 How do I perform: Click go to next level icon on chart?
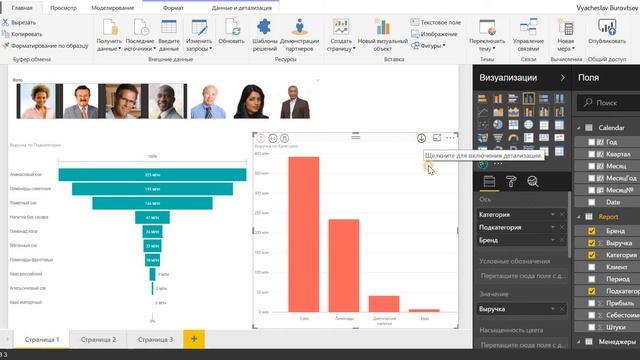click(273, 138)
